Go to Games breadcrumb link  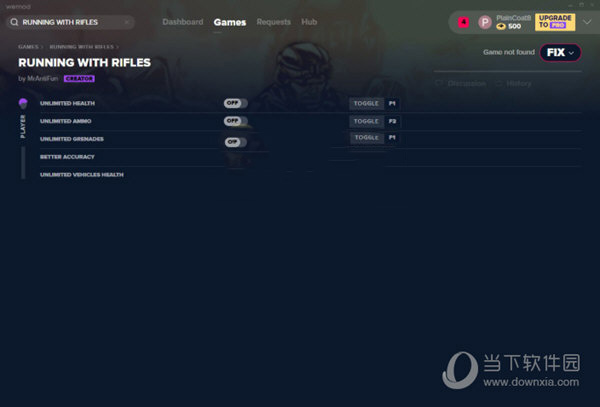click(28, 47)
